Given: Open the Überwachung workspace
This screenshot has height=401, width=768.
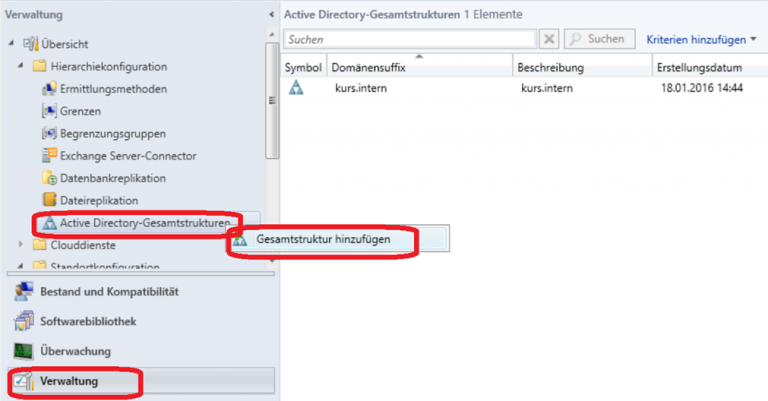Looking at the screenshot, I should click(x=23, y=351).
